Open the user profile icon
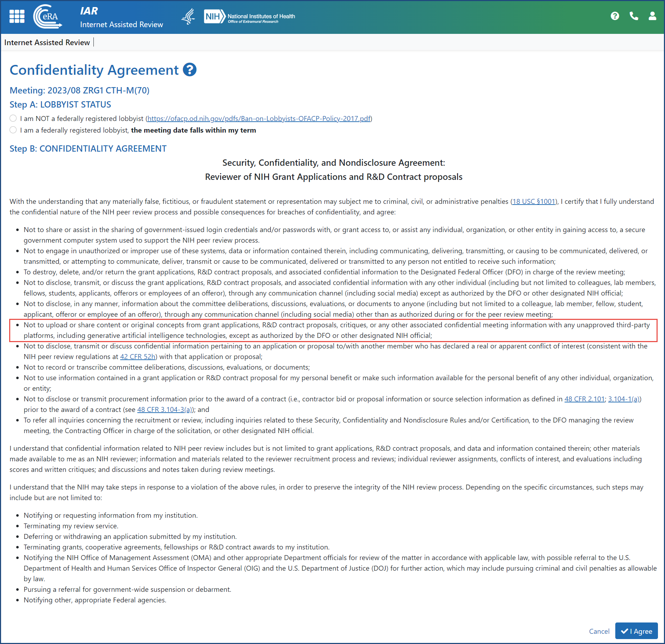This screenshot has height=644, width=665. (652, 16)
